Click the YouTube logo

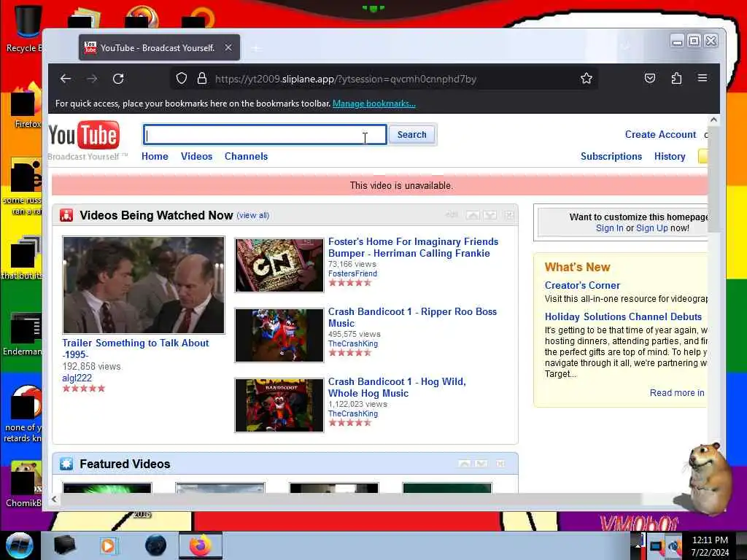click(85, 135)
